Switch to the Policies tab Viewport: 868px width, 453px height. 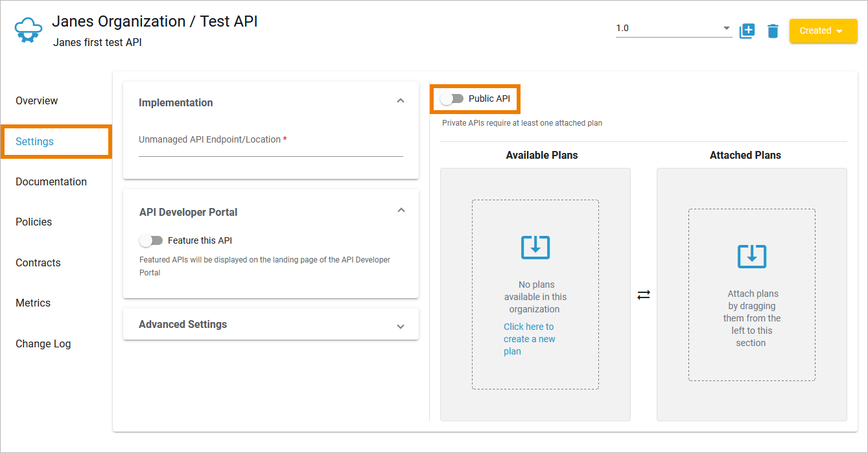pos(34,222)
